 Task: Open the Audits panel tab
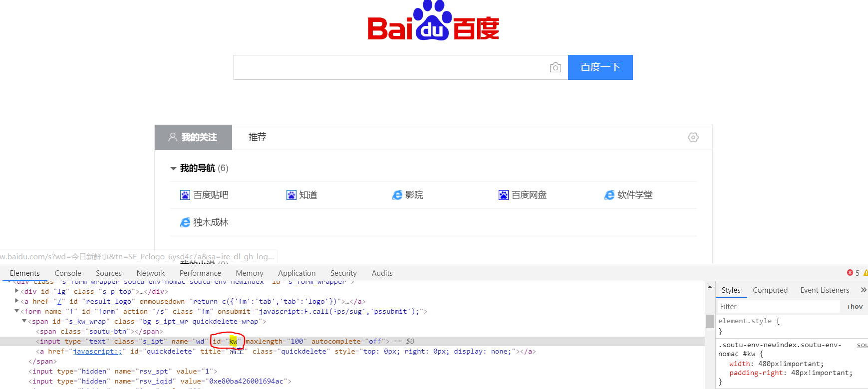(382, 273)
